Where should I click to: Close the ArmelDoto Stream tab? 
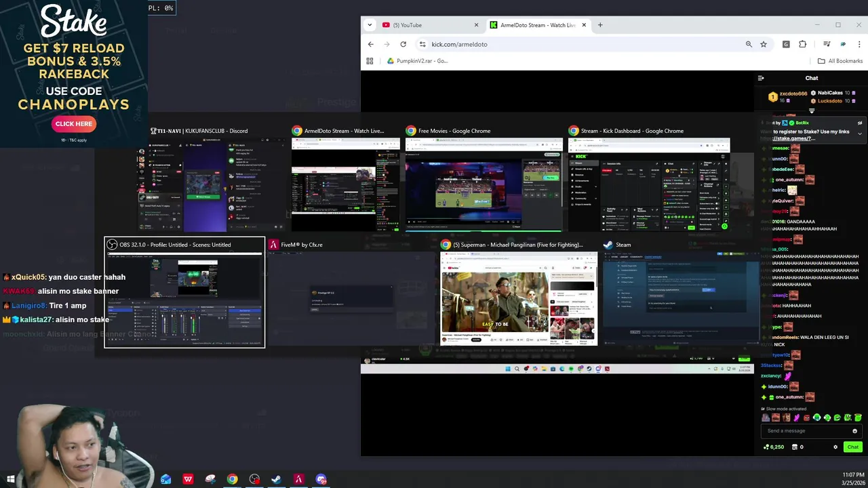(x=584, y=25)
